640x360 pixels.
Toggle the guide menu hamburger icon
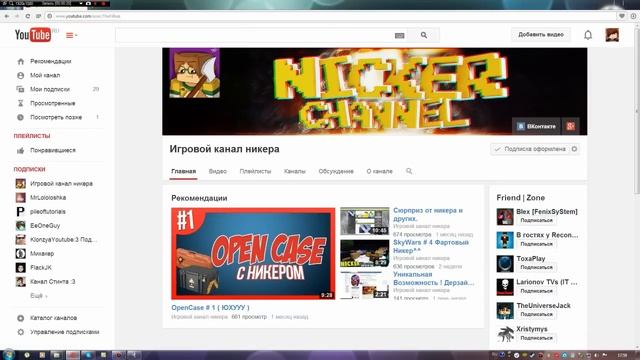71,36
